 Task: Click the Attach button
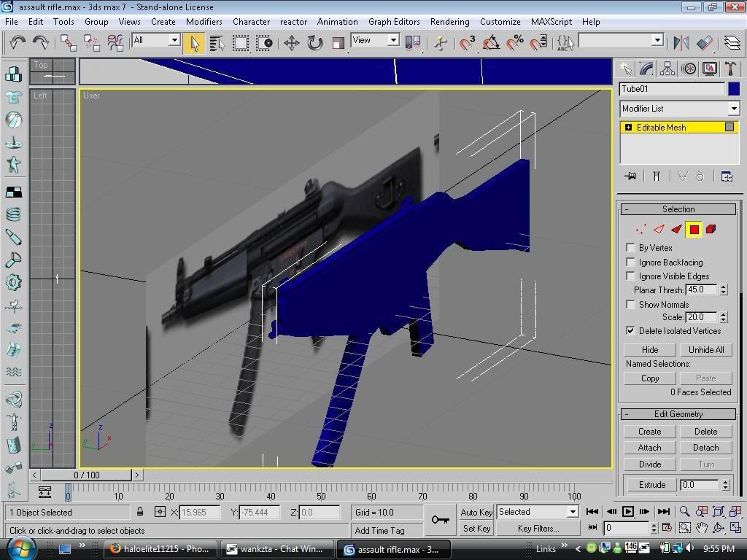click(x=649, y=448)
